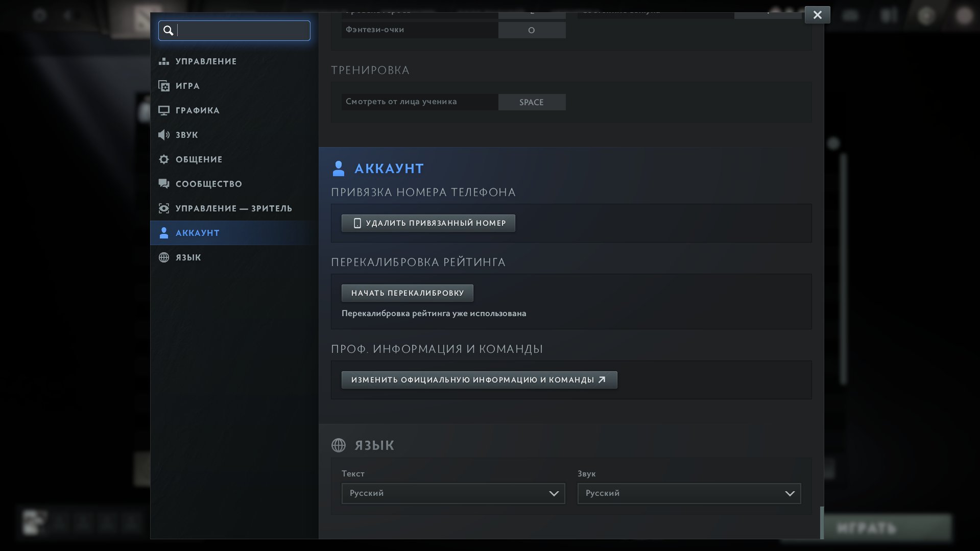This screenshot has width=980, height=551.
Task: Click the search magnifier icon
Action: 168,31
